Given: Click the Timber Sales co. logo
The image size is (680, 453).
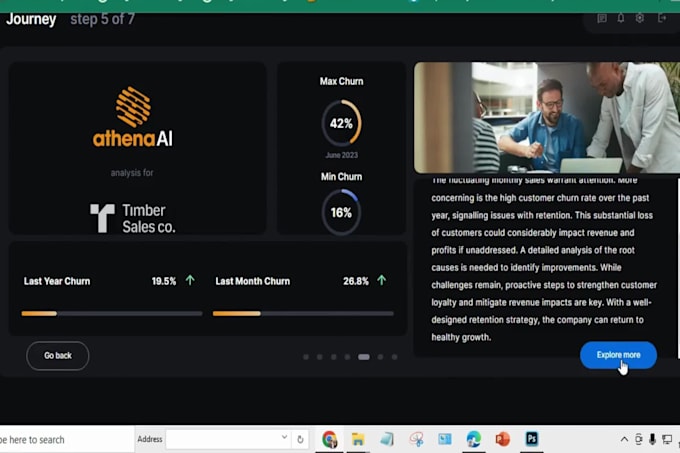Looking at the screenshot, I should click(133, 218).
